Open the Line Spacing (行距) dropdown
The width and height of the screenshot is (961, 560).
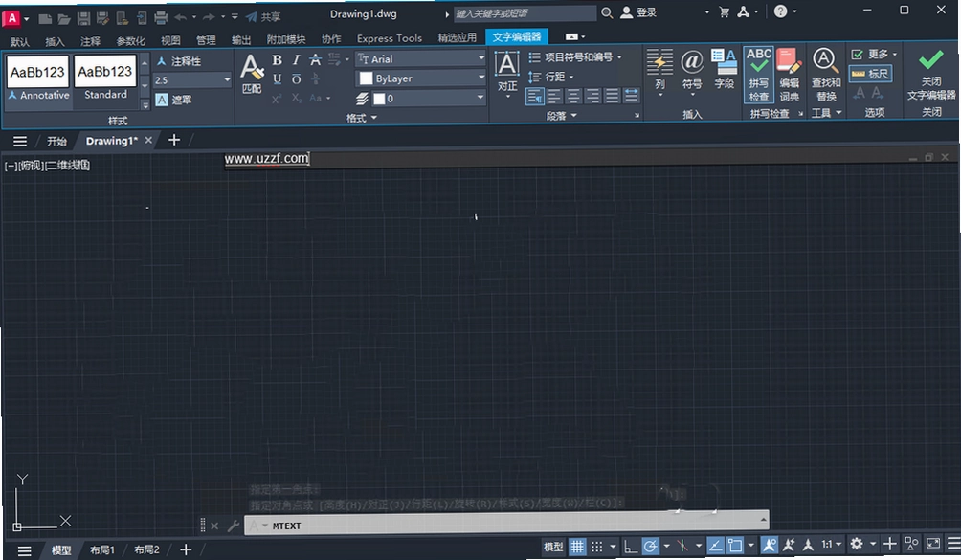(x=551, y=77)
